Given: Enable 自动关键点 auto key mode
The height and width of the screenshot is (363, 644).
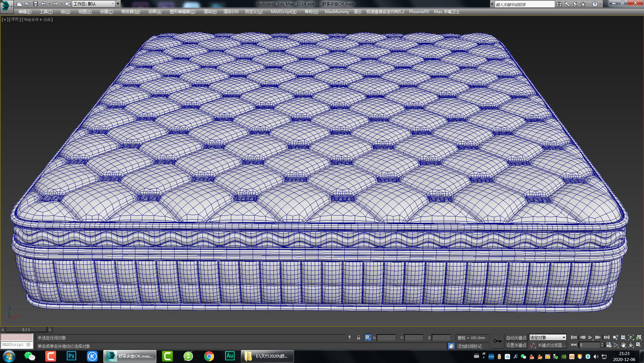Looking at the screenshot, I should (x=517, y=338).
